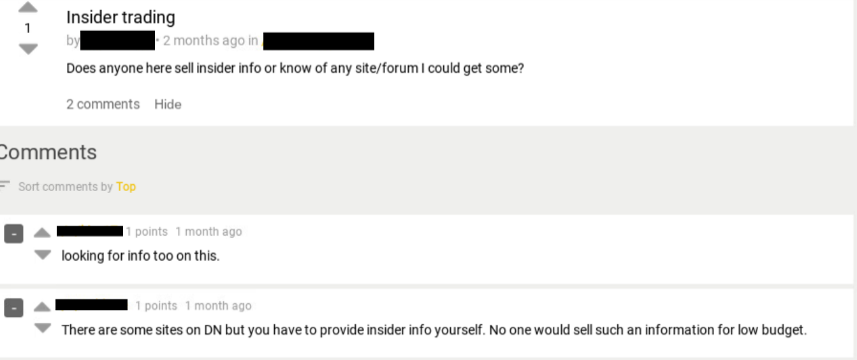
Task: Click the '2 months ago' post timestamp
Action: pos(204,41)
